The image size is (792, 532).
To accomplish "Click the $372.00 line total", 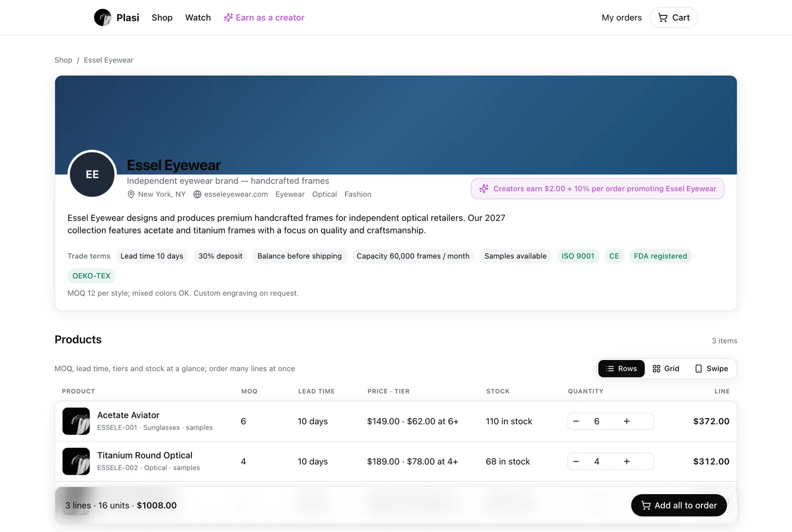I will (711, 422).
